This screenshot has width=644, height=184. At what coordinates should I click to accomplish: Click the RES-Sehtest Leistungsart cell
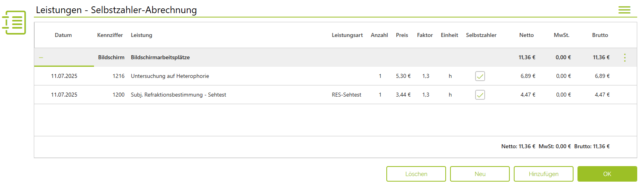click(x=346, y=95)
